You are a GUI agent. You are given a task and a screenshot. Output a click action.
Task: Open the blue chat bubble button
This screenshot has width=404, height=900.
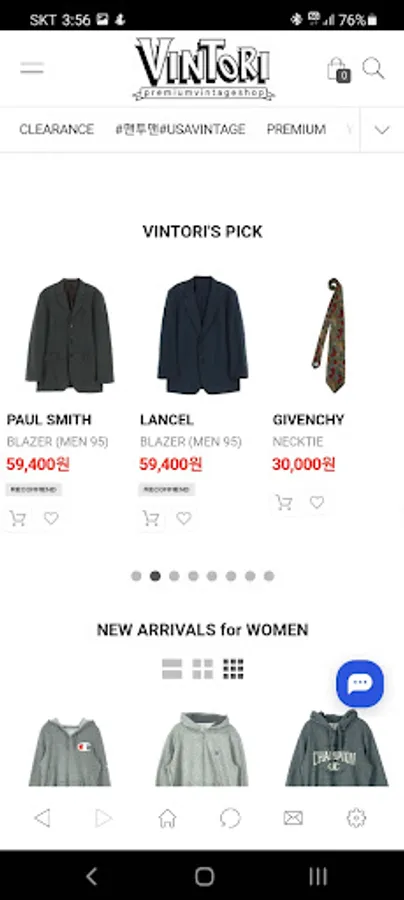pos(360,684)
